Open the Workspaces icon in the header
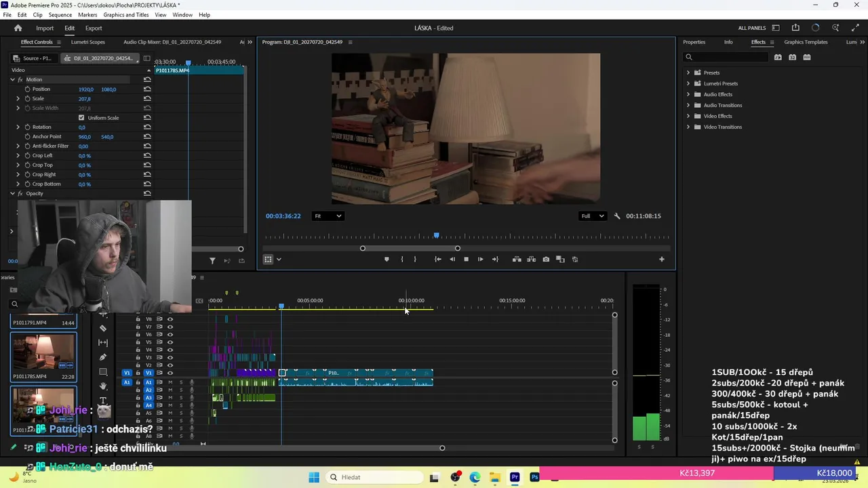 point(775,28)
